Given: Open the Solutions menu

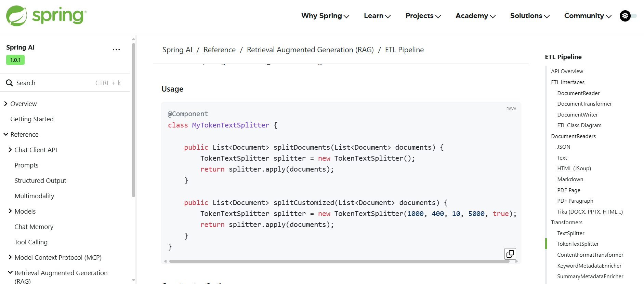Looking at the screenshot, I should (x=530, y=16).
